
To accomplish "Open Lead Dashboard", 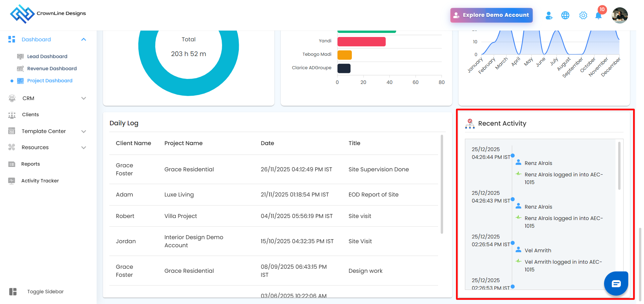I will [47, 56].
